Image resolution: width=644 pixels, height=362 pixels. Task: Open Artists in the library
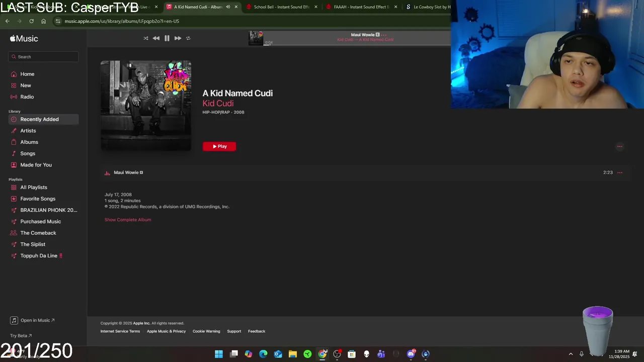tap(28, 131)
